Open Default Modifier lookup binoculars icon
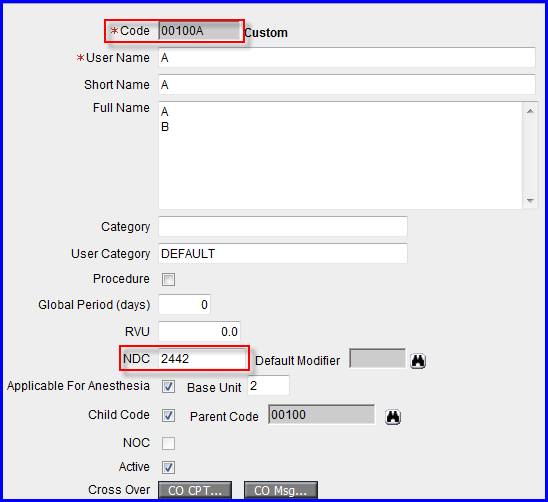 (418, 361)
